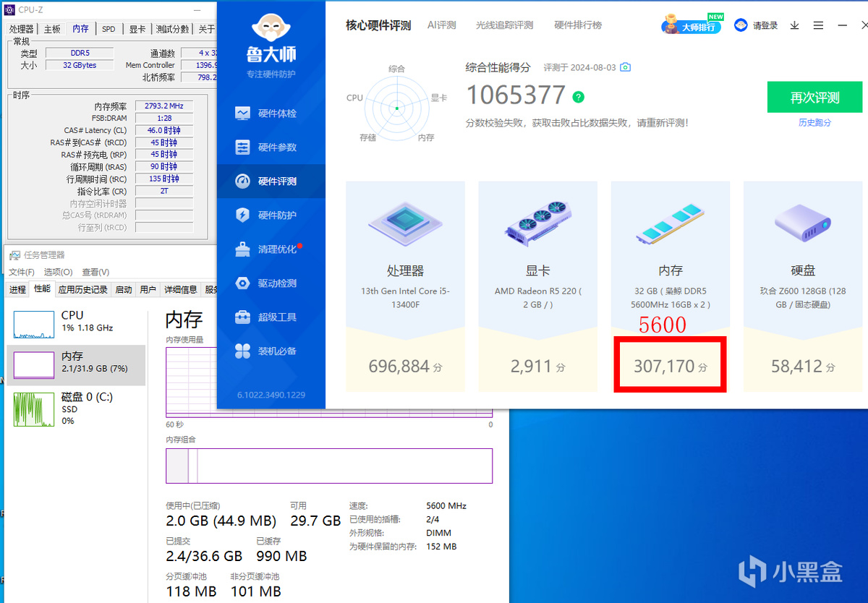This screenshot has height=603, width=868.
Task: Click the 任务管理器 title bar icon
Action: point(14,255)
